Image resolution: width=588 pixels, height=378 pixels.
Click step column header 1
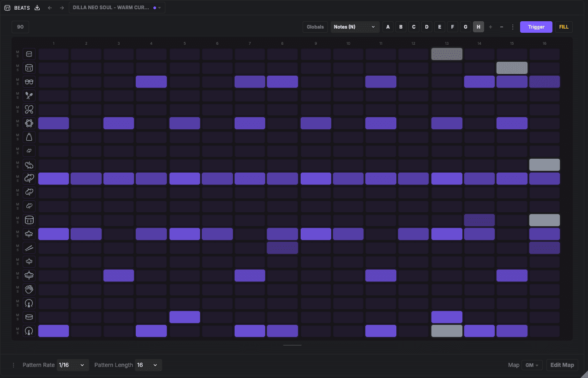54,43
